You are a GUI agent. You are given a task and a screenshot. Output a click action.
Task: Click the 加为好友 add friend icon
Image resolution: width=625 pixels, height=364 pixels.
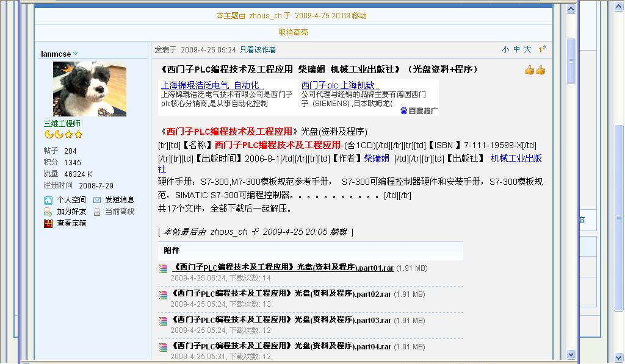coord(48,212)
